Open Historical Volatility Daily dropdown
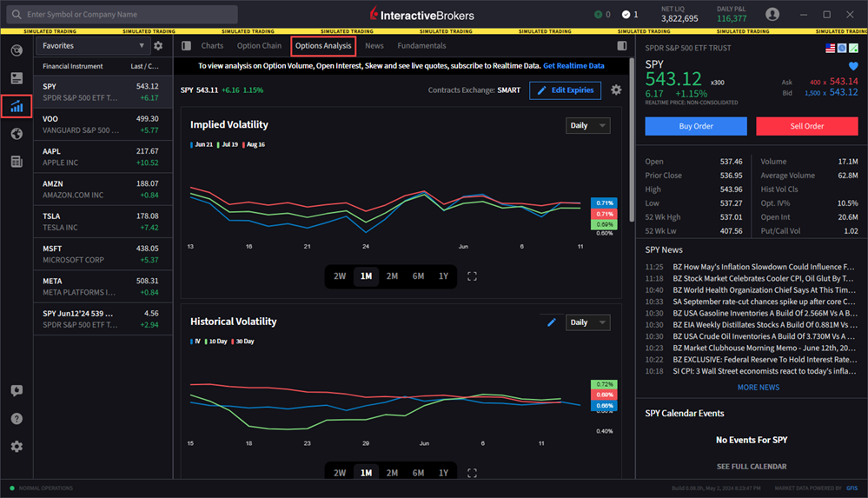Screen dimensions: 868x498 click(x=588, y=322)
